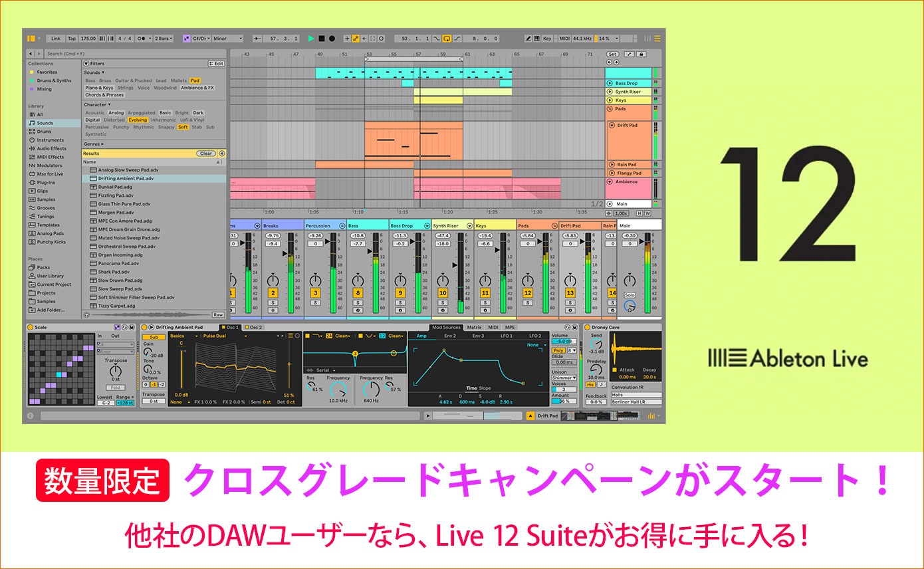The height and width of the screenshot is (569, 924).
Task: Open the Matrix tab in Mod Sources
Action: click(475, 327)
